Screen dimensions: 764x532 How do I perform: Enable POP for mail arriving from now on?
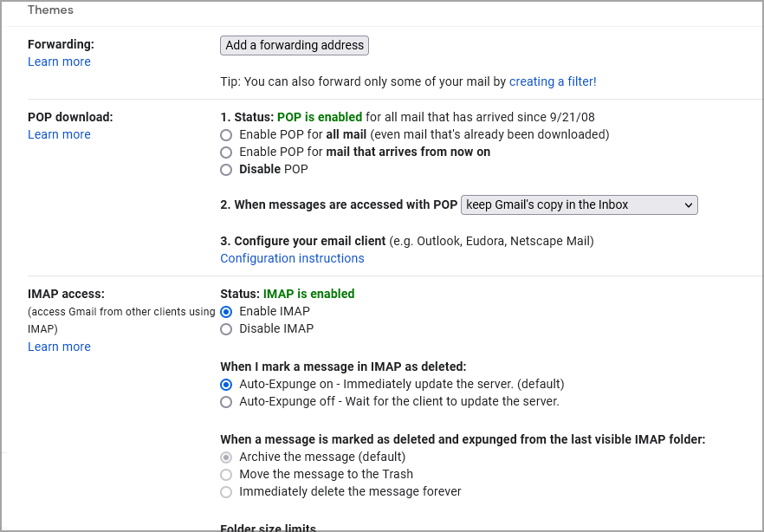(x=226, y=152)
